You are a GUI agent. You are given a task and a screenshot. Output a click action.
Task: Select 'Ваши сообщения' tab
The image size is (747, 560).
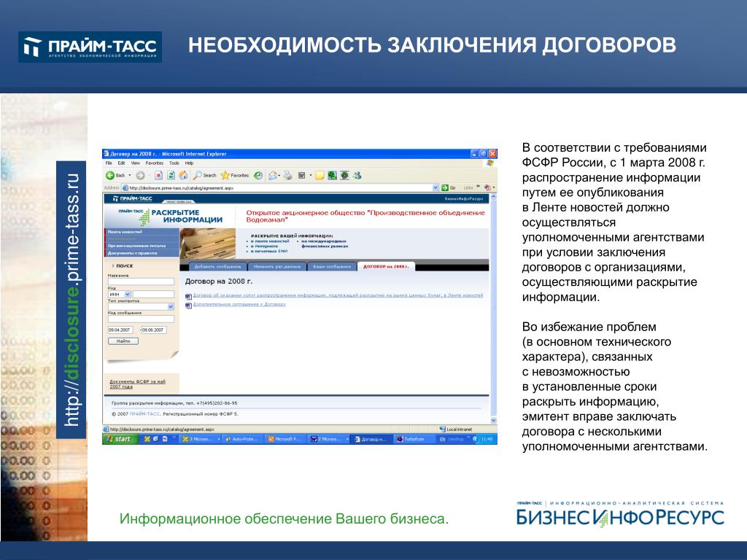pos(332,266)
